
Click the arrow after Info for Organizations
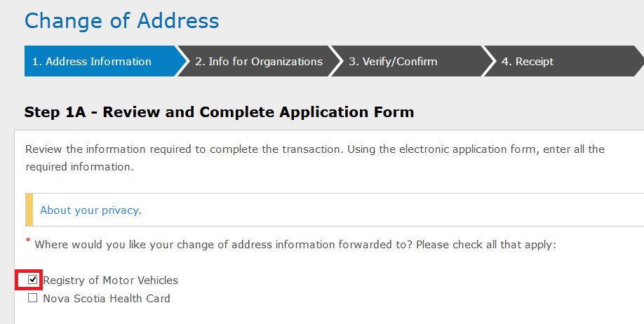[x=336, y=62]
